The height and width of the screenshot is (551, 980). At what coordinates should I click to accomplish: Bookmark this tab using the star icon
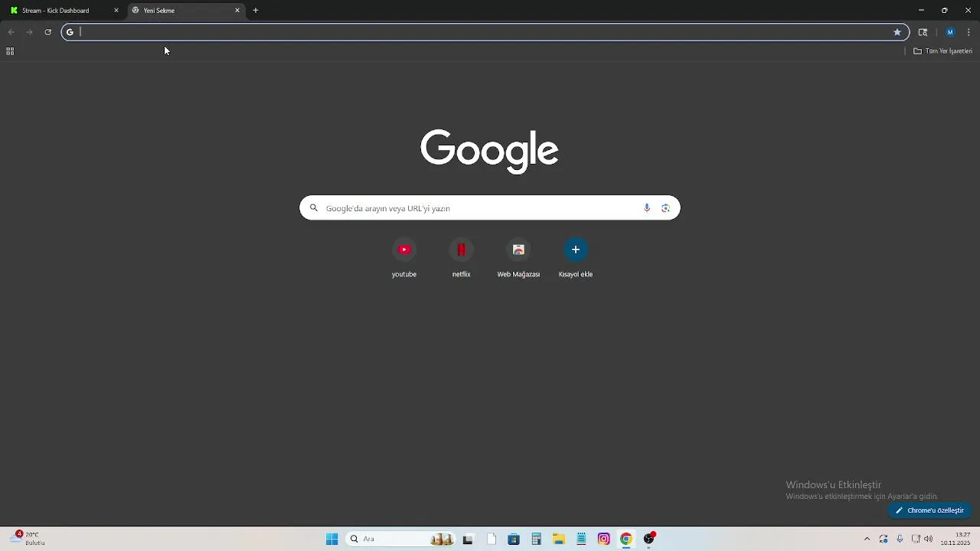pyautogui.click(x=897, y=32)
